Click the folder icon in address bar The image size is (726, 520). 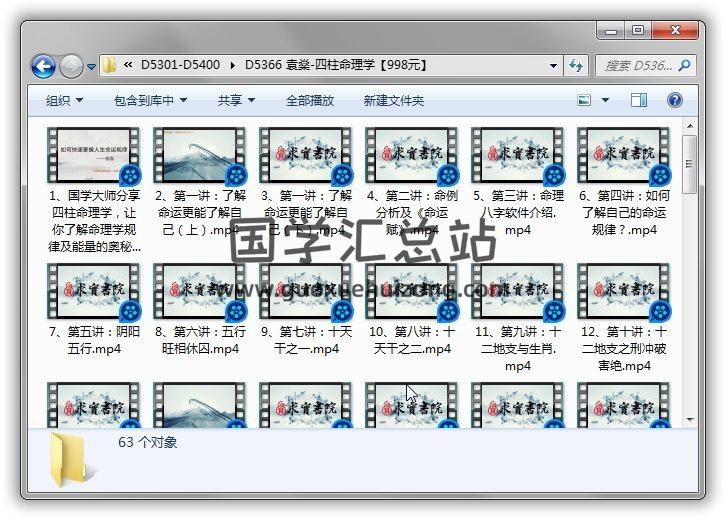coord(110,65)
